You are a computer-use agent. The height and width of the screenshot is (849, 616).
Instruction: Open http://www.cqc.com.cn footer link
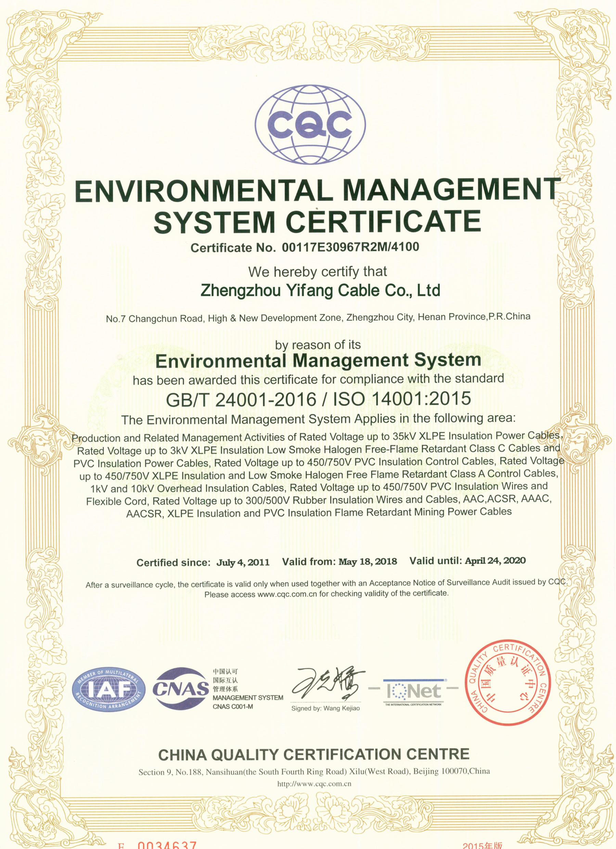[315, 784]
